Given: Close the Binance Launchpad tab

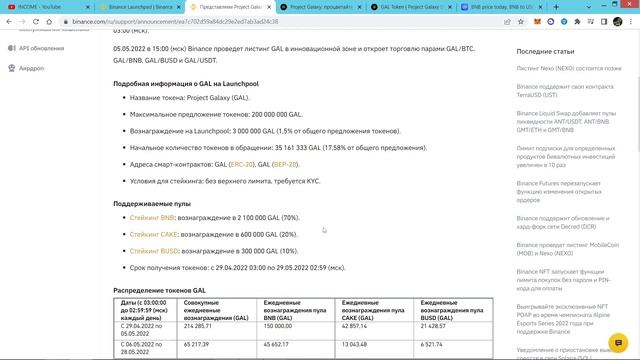Looking at the screenshot, I should (x=178, y=7).
